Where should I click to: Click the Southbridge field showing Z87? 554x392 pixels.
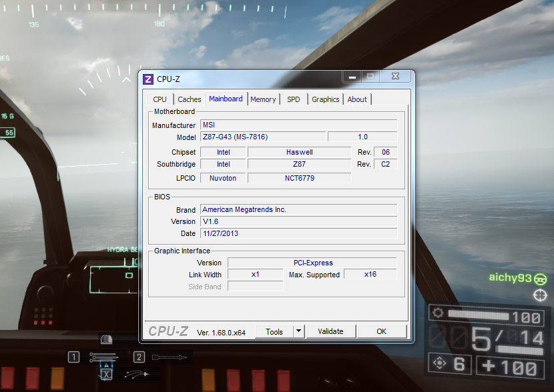pos(300,164)
